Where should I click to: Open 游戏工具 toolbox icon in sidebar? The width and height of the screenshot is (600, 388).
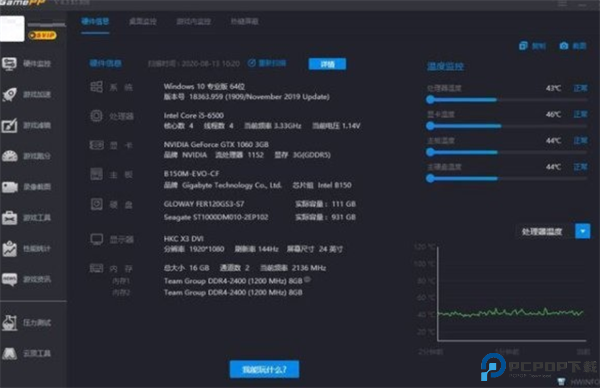pos(9,218)
